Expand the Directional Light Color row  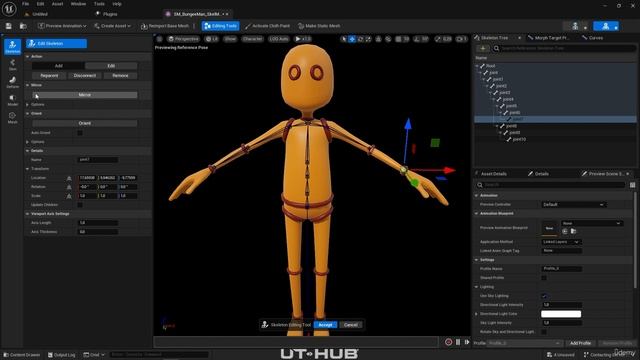(x=476, y=314)
